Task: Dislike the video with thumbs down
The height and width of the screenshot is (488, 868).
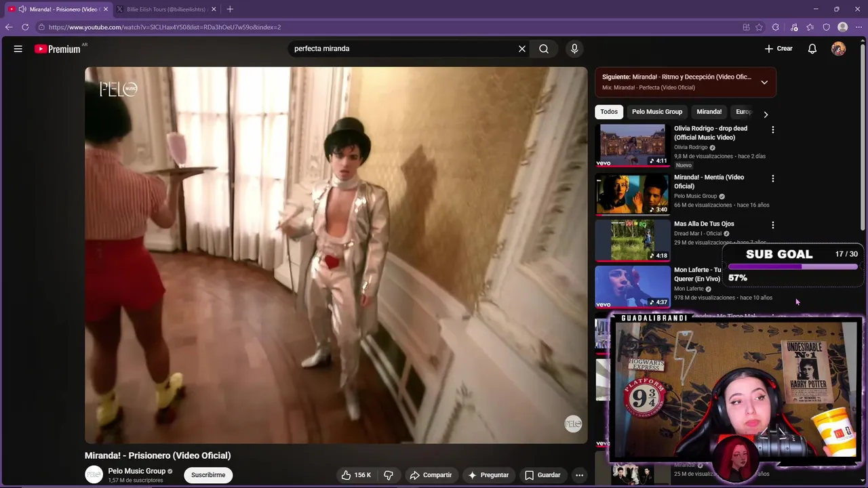Action: [389, 475]
